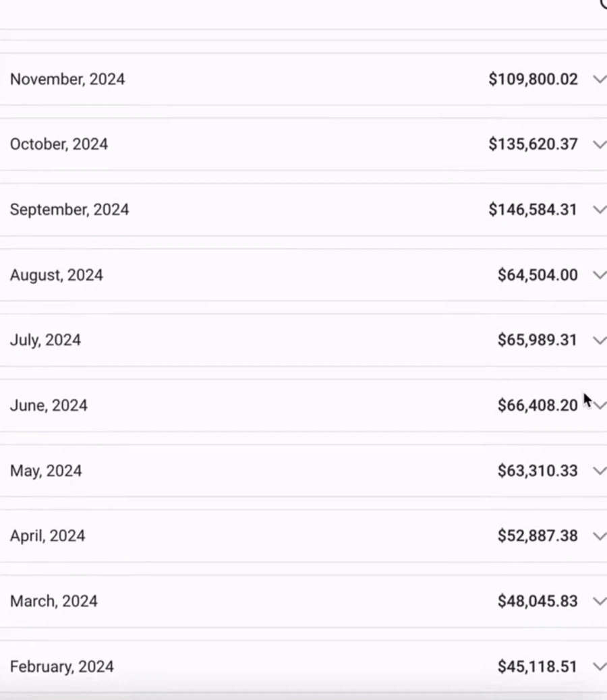Screen dimensions: 607x700
Task: Select the $45,118.51 February total
Action: click(538, 666)
